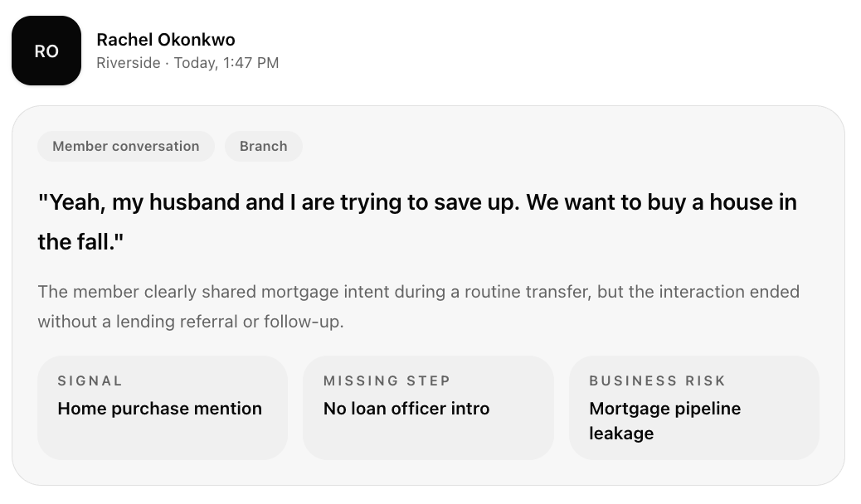Screen dimensions: 861x504
Task: Click the SIGNAL section label
Action: 90,380
